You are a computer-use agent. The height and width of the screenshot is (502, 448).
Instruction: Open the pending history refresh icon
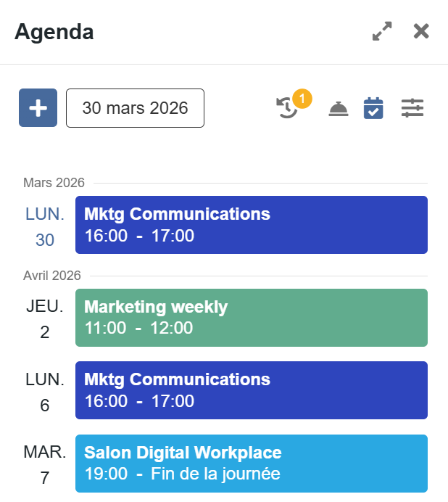287,109
